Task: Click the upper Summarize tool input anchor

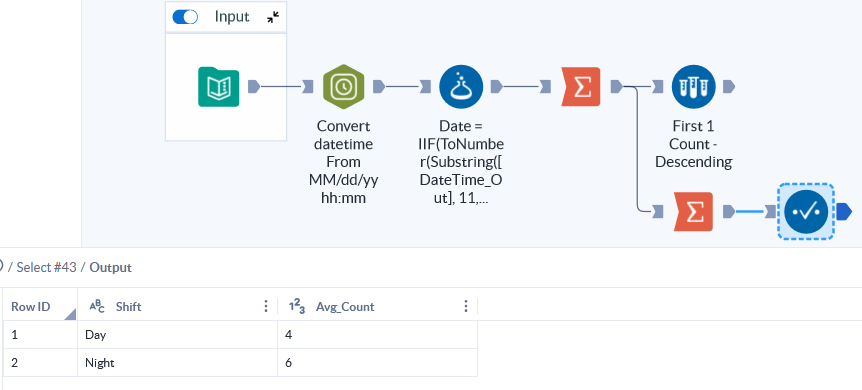Action: [x=545, y=86]
